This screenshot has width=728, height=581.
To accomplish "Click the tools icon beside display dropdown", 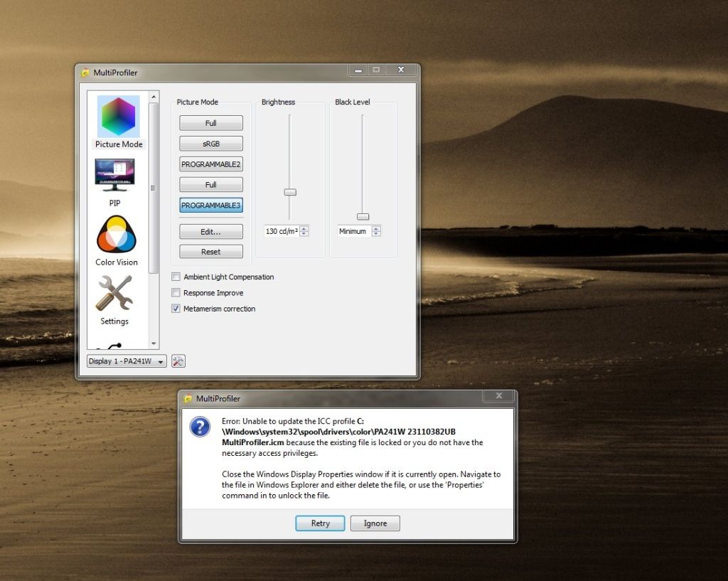I will [178, 361].
